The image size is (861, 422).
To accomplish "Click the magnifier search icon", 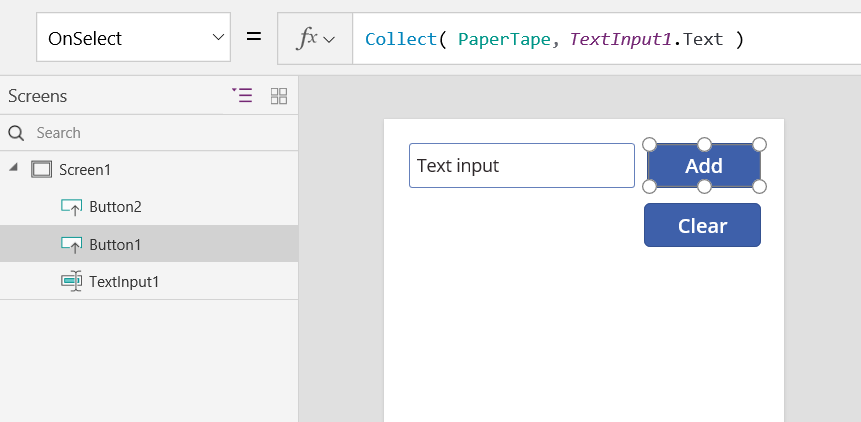I will [x=16, y=133].
